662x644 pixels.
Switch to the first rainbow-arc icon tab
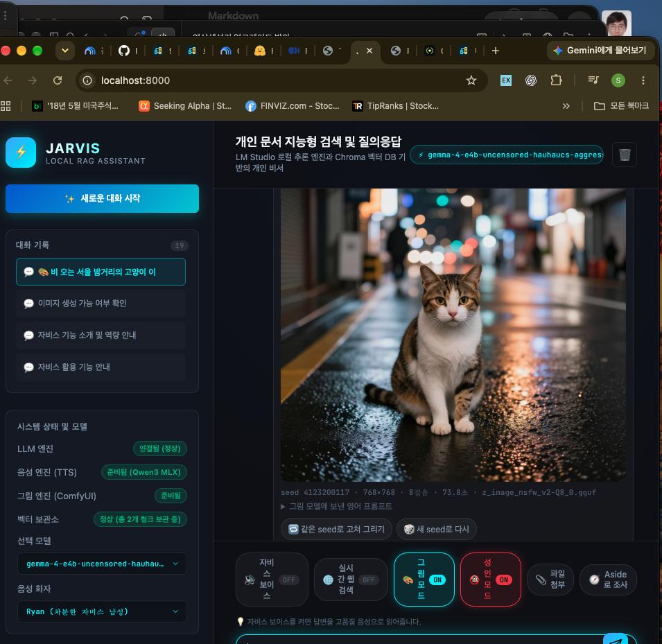[x=89, y=51]
